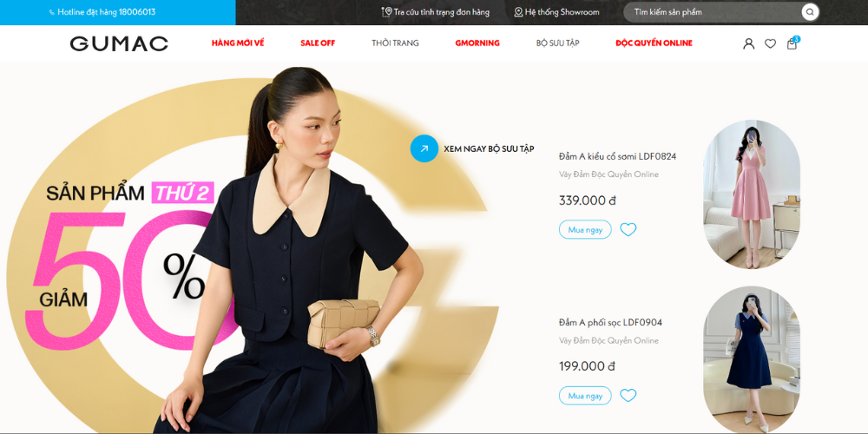Click the Tìm kiếm sản phẩm search field
The height and width of the screenshot is (434, 868).
click(713, 11)
